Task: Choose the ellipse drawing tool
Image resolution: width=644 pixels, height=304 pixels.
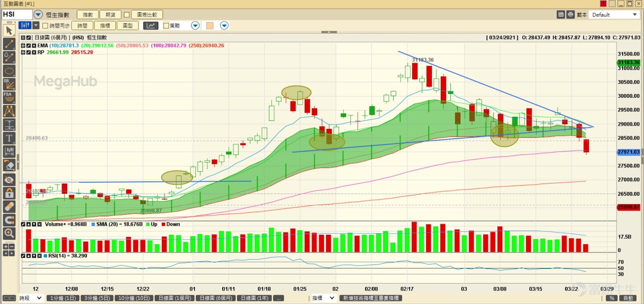Action: click(x=9, y=72)
